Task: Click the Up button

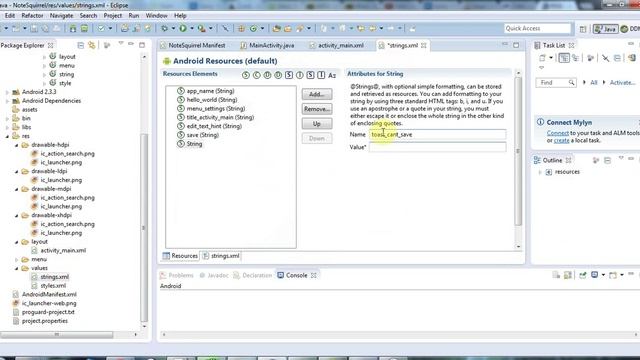Action: pos(317,124)
